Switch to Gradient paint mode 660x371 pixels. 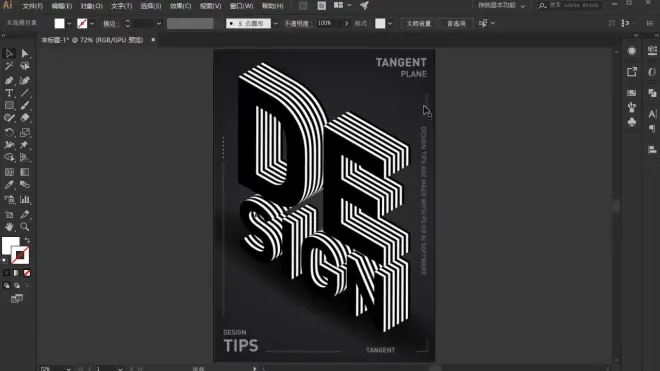click(x=16, y=273)
